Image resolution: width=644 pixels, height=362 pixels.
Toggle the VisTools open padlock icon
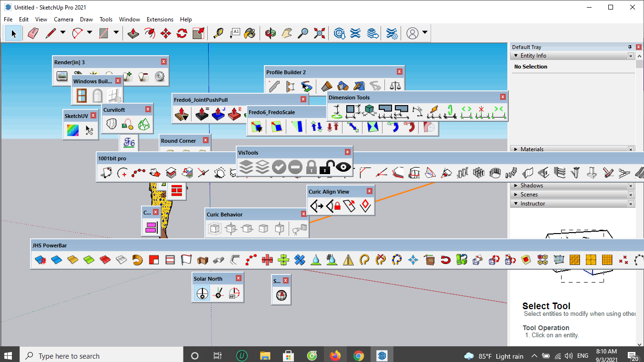click(326, 167)
